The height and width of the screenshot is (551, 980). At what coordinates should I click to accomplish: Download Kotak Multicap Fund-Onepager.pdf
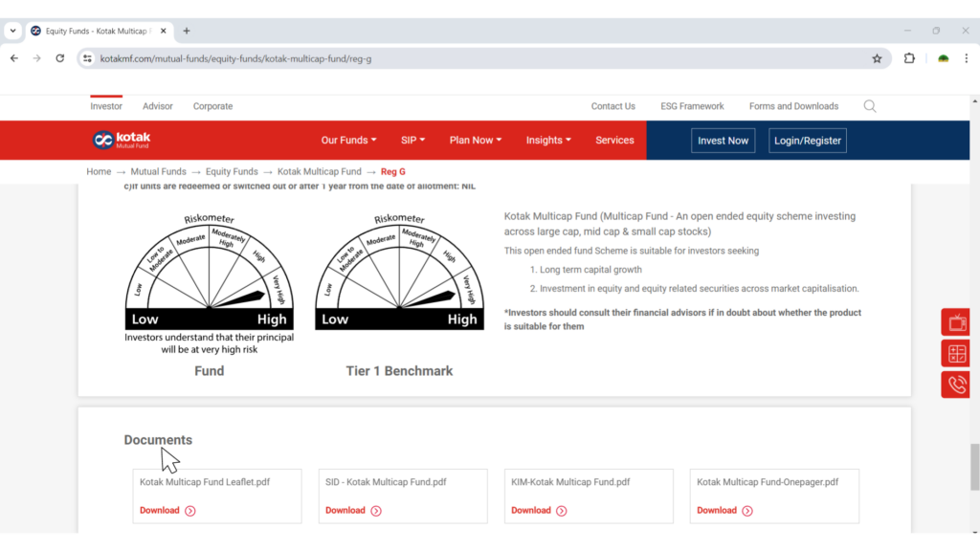[x=717, y=511]
